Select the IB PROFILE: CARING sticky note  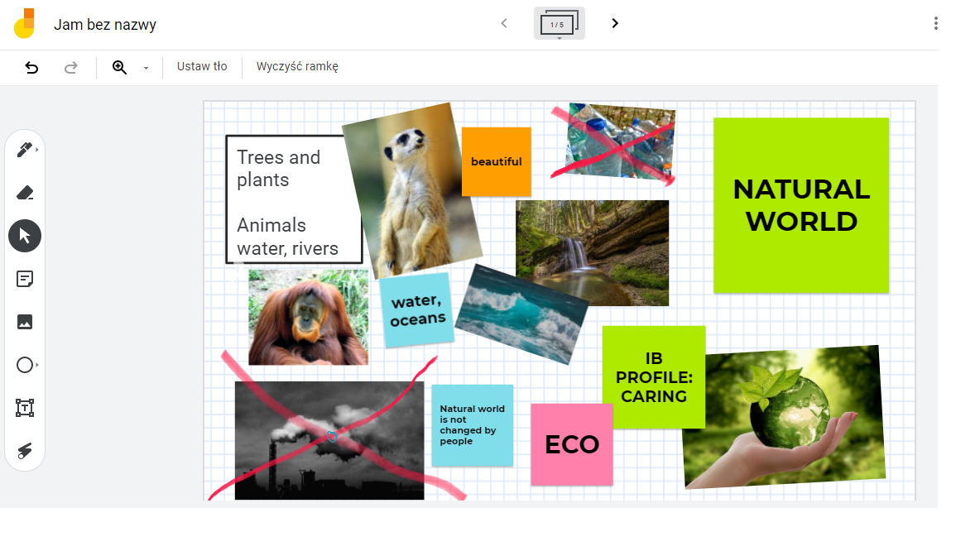coord(654,376)
